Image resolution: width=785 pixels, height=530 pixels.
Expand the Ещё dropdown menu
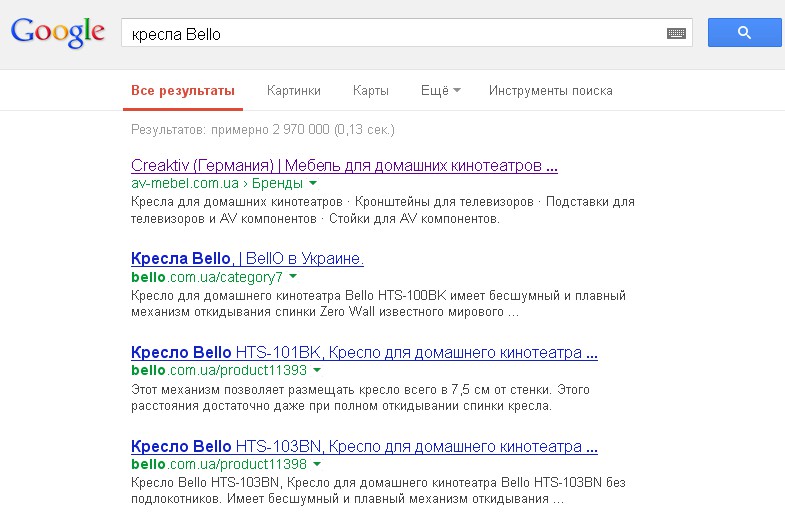(441, 91)
